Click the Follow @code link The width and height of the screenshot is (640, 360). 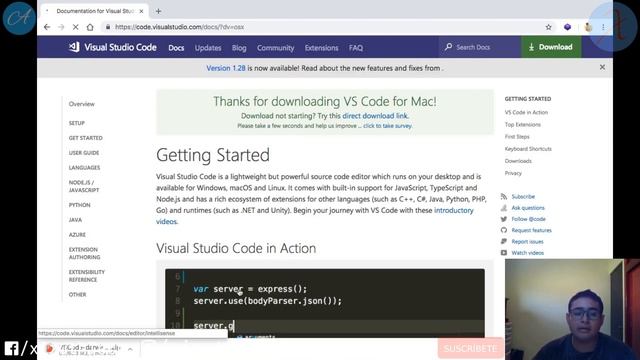pos(528,219)
